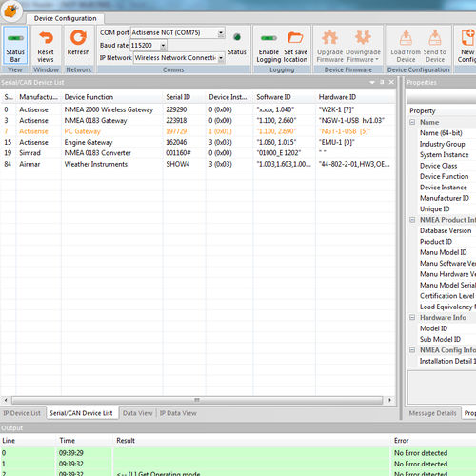476x476 pixels.
Task: Open the Baud rate dropdown
Action: pos(163,46)
